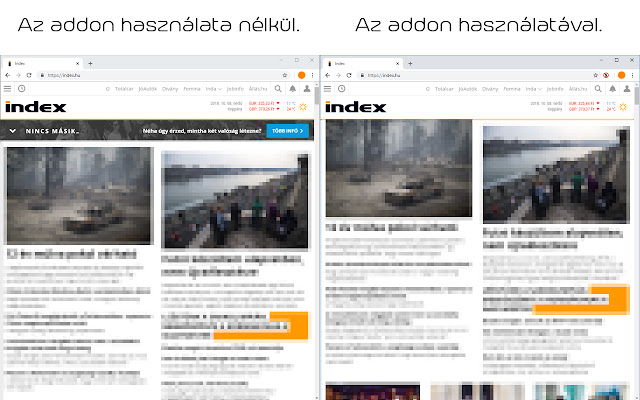640x400 pixels.
Task: Open first article image in left window
Action: coord(79,196)
